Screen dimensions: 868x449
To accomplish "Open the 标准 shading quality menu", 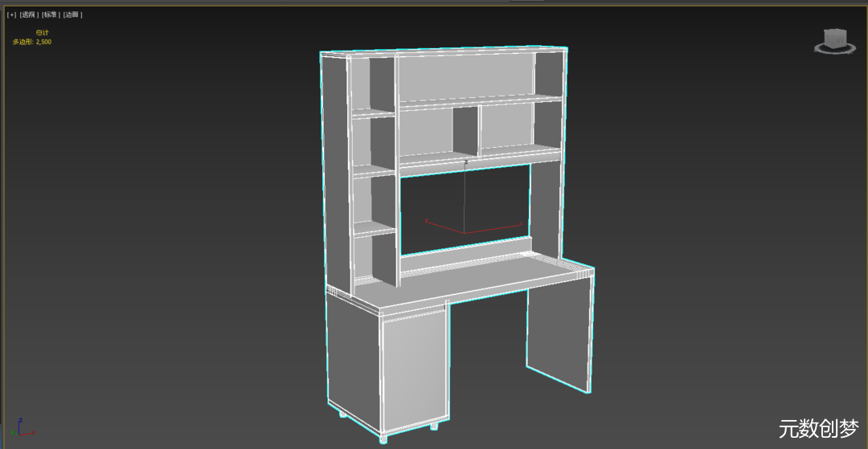I will 51,14.
